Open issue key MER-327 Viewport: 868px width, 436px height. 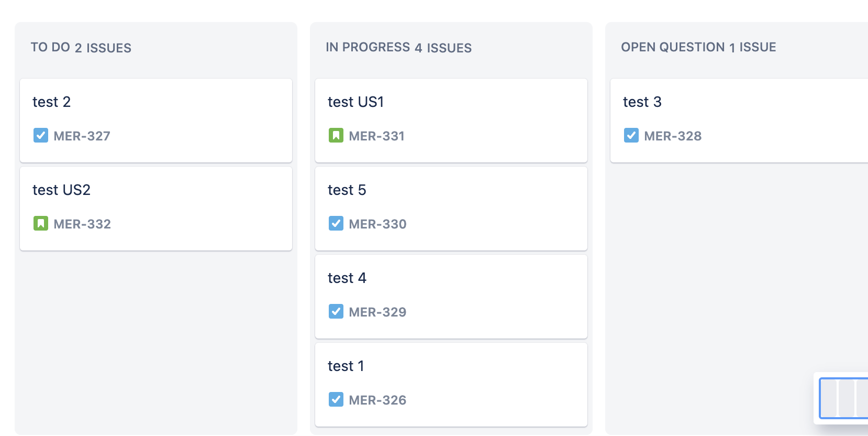pos(82,136)
